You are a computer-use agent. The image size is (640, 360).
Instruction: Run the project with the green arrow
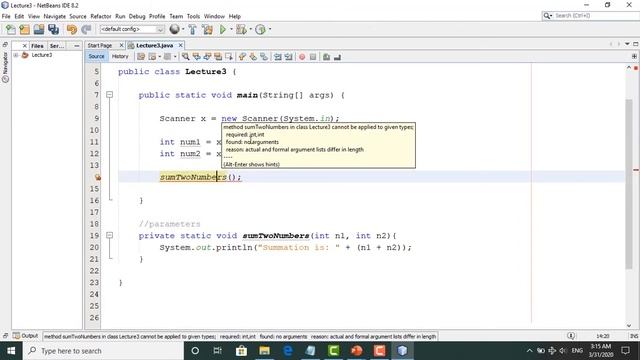coord(223,29)
